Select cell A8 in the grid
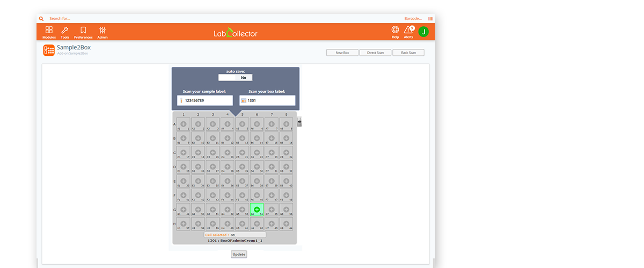The image size is (644, 268). click(286, 124)
